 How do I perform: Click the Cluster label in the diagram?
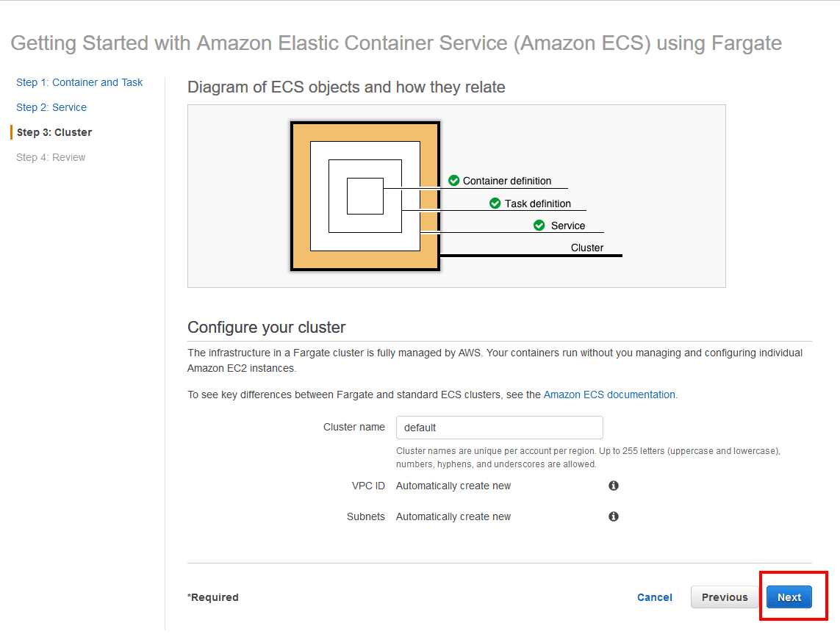point(587,248)
